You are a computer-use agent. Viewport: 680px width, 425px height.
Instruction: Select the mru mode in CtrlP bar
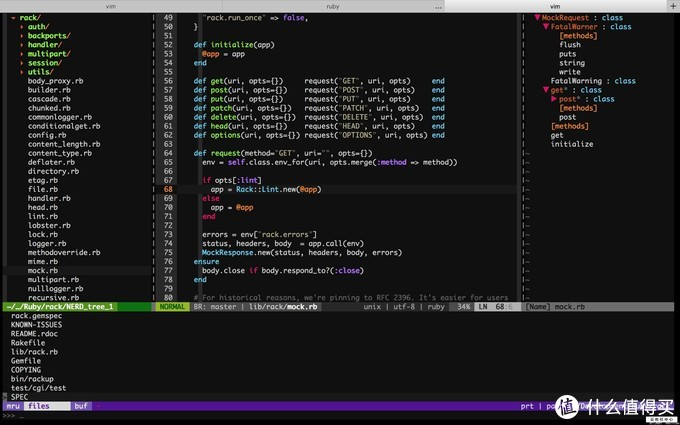pyautogui.click(x=13, y=406)
